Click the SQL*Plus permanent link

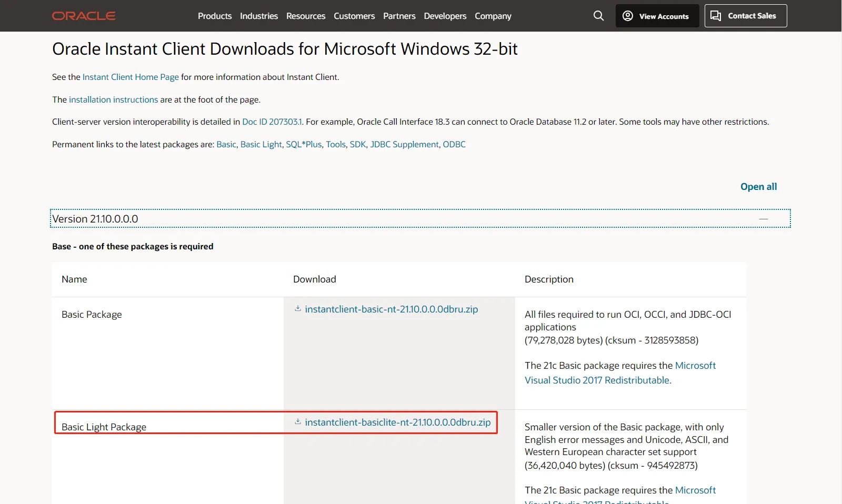(304, 145)
